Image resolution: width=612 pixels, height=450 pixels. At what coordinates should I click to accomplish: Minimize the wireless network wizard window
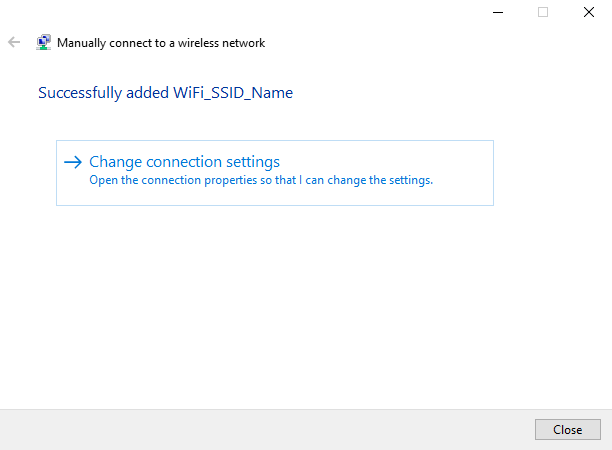click(497, 12)
